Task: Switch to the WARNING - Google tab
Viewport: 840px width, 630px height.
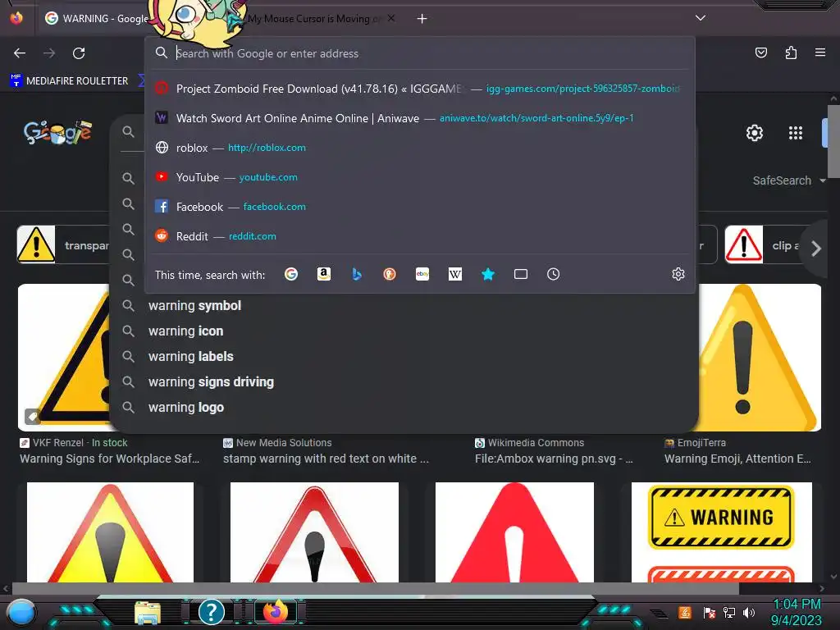Action: (97, 19)
